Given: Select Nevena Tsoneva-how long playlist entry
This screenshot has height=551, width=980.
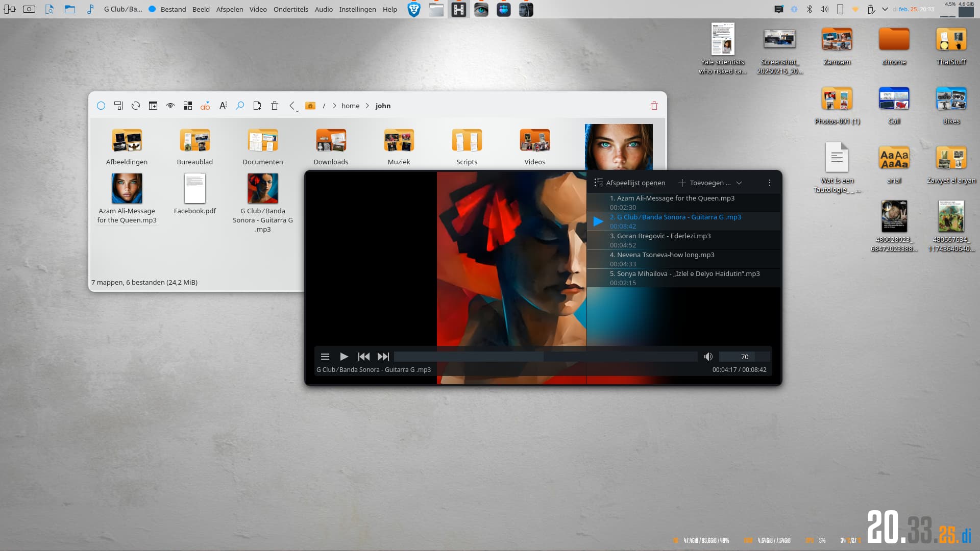Looking at the screenshot, I should point(683,259).
